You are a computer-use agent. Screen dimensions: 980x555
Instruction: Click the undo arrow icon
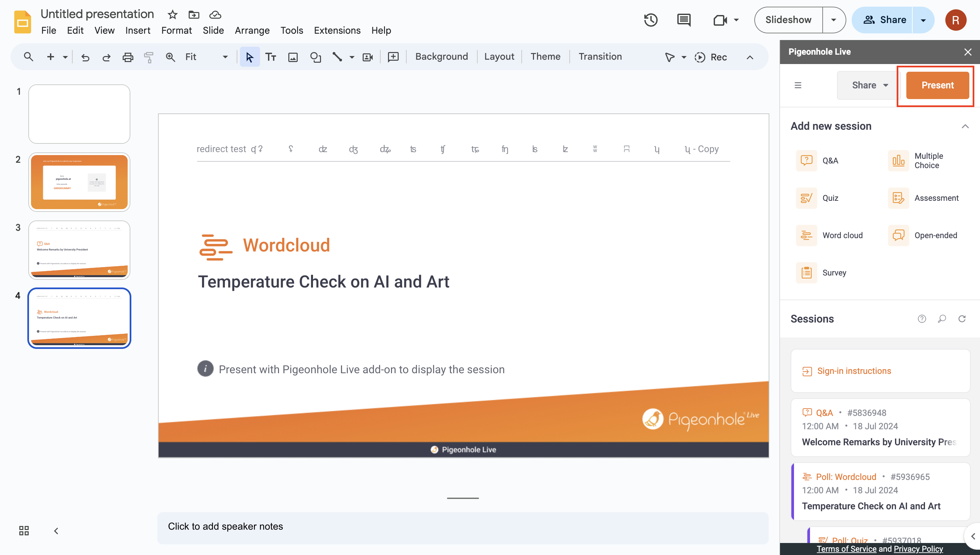[x=85, y=57]
